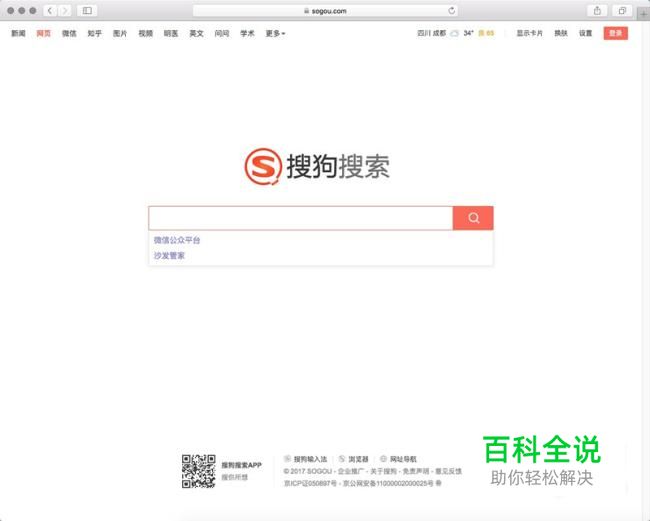This screenshot has height=521, width=650.
Task: Switch to 视频 tab
Action: (x=146, y=33)
